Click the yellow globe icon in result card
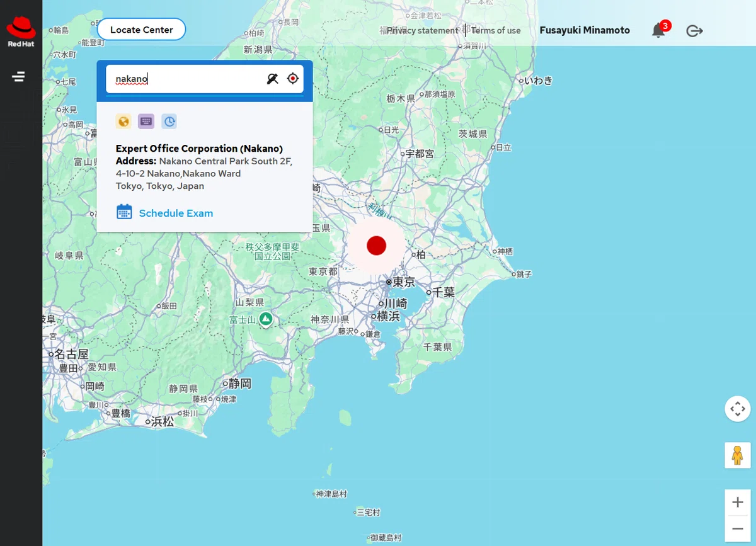Viewport: 756px width, 546px height. coord(123,122)
